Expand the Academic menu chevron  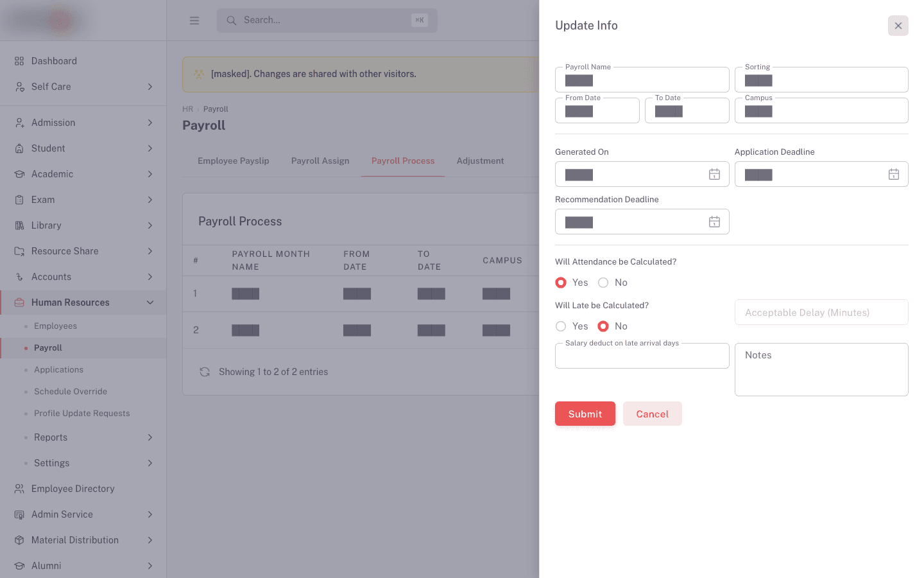click(x=150, y=174)
